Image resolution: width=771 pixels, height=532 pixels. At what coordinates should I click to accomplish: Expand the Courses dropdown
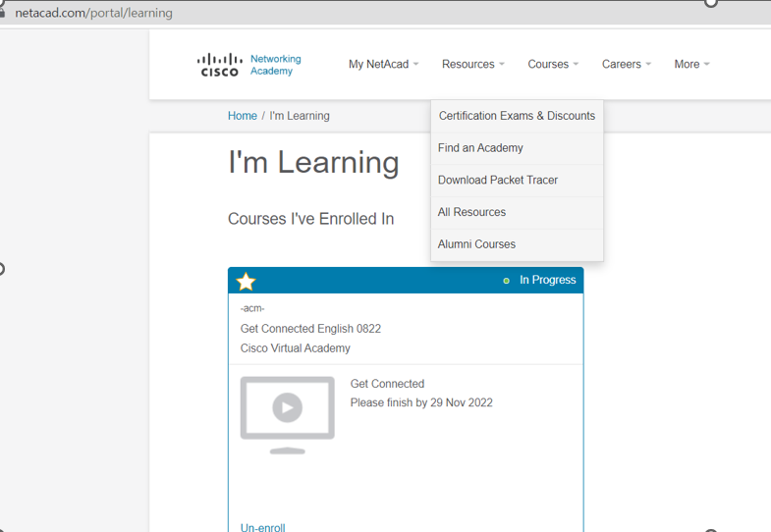[553, 65]
